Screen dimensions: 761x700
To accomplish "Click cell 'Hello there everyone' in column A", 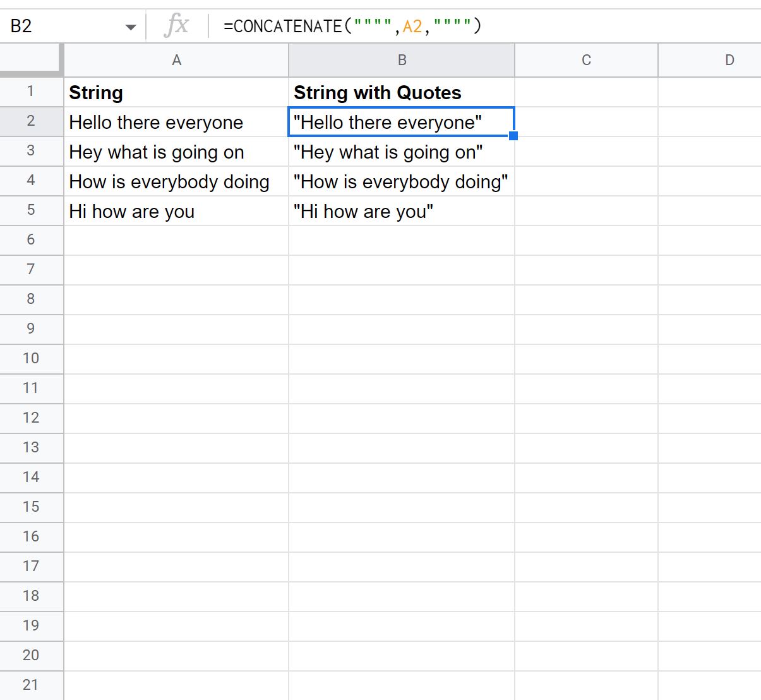I will [176, 122].
